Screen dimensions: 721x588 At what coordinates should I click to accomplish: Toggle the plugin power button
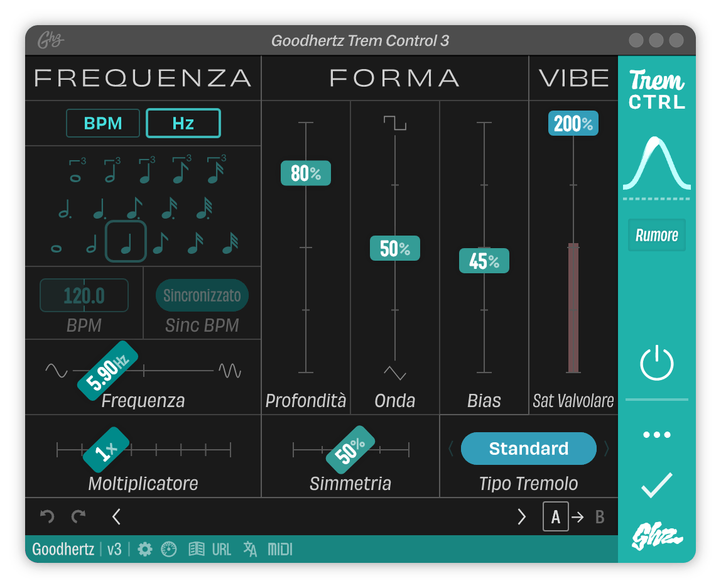pos(657,362)
